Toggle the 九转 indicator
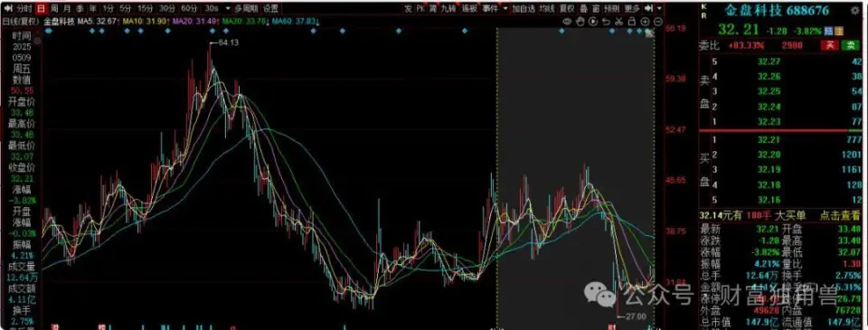The image size is (868, 330). [448, 8]
